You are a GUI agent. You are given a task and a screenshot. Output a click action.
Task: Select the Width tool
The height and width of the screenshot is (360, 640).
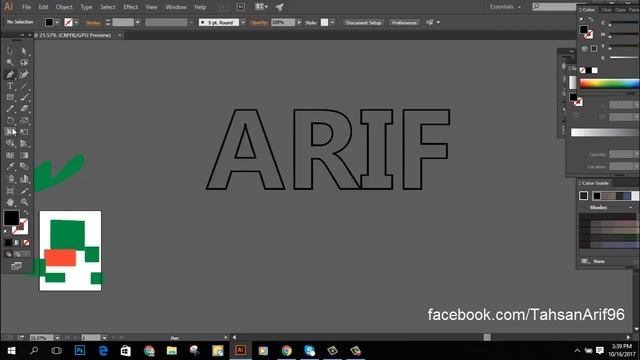point(10,132)
